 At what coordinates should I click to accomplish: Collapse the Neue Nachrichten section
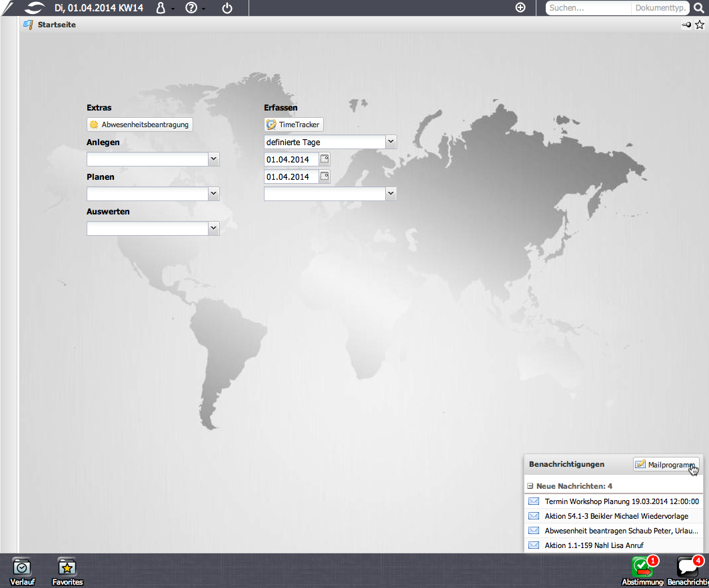(530, 486)
